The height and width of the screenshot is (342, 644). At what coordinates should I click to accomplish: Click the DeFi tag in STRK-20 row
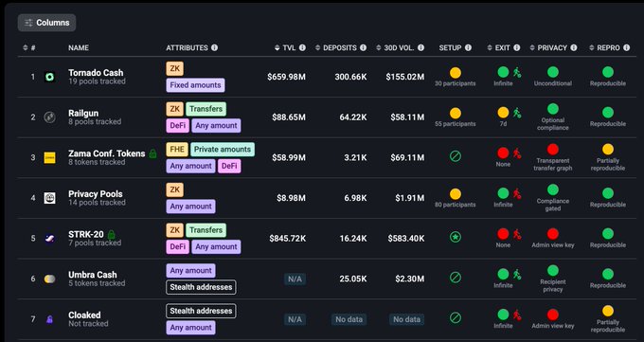click(177, 246)
